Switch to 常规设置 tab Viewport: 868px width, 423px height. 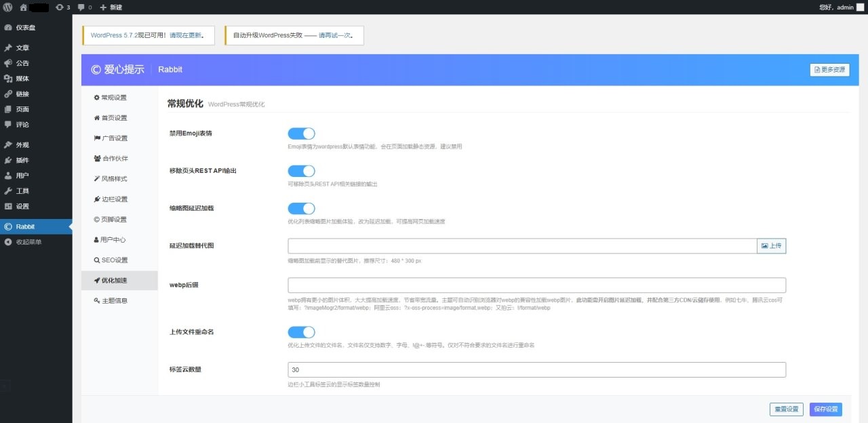119,98
